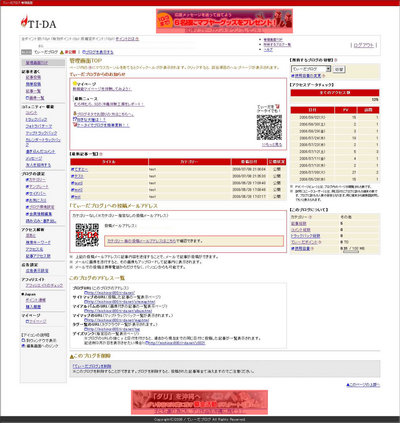
Task: Click warning icon beside このブログを削除
Action: click(x=72, y=357)
